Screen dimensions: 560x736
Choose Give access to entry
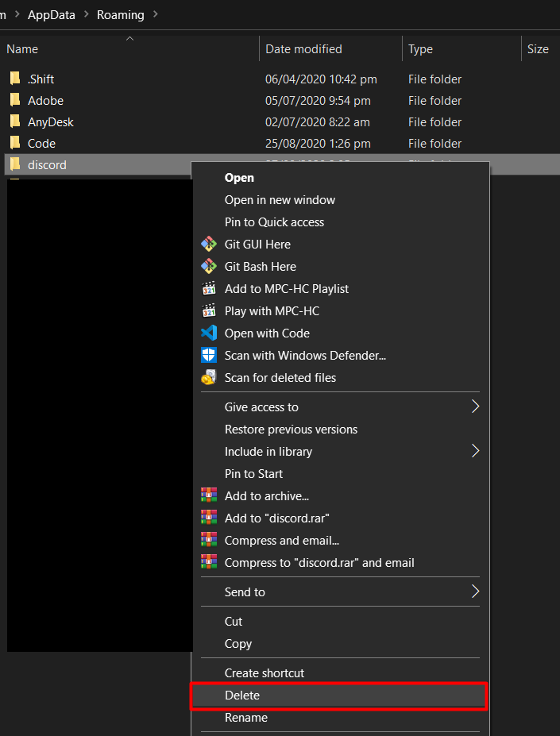click(340, 407)
